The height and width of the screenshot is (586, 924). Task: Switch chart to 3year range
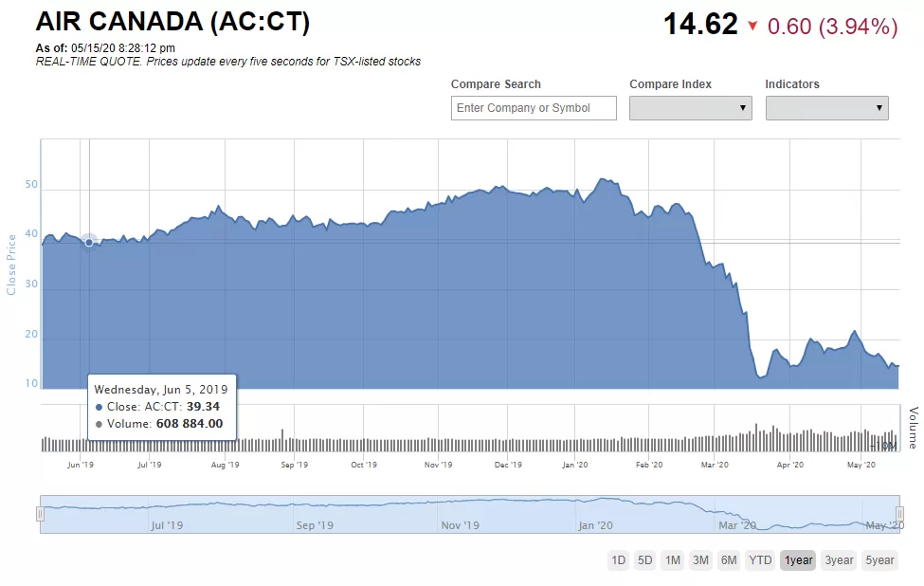(839, 560)
